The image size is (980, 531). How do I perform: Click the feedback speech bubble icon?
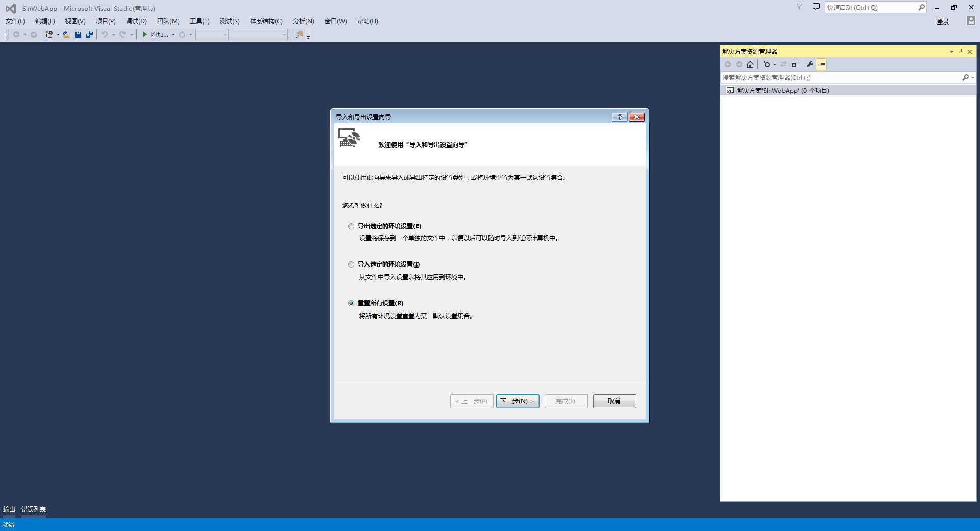(x=816, y=7)
